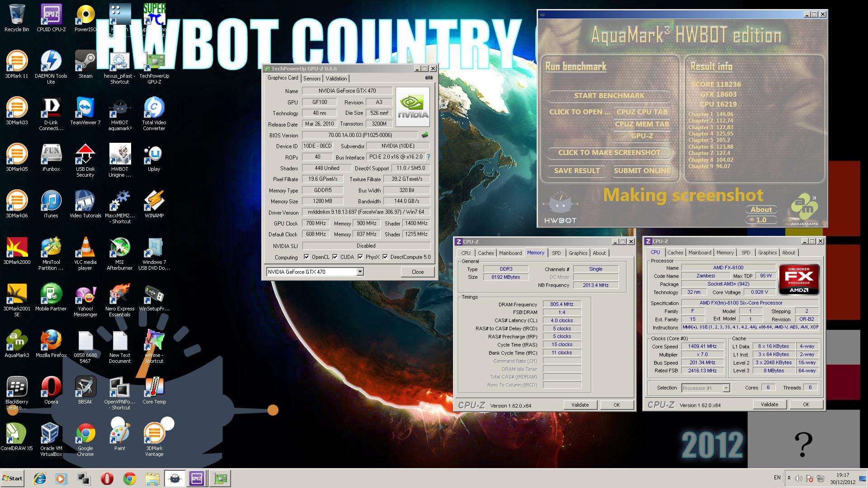Click the DRAM Frequency value field
This screenshot has width=868, height=488.
point(562,304)
